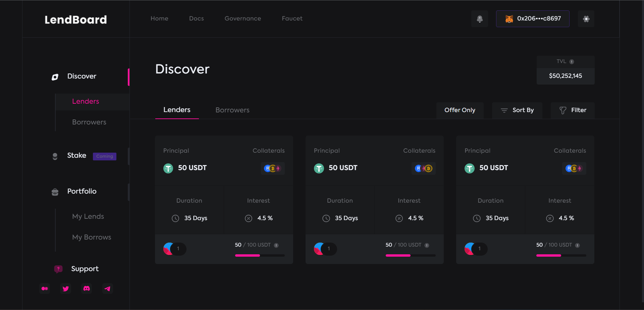Open My Lends in the sidebar

(x=88, y=217)
